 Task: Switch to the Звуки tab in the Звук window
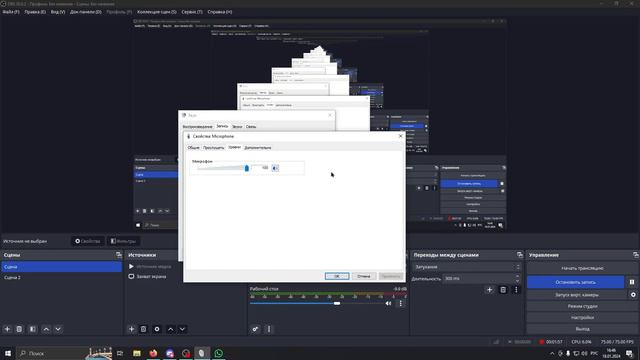click(237, 127)
